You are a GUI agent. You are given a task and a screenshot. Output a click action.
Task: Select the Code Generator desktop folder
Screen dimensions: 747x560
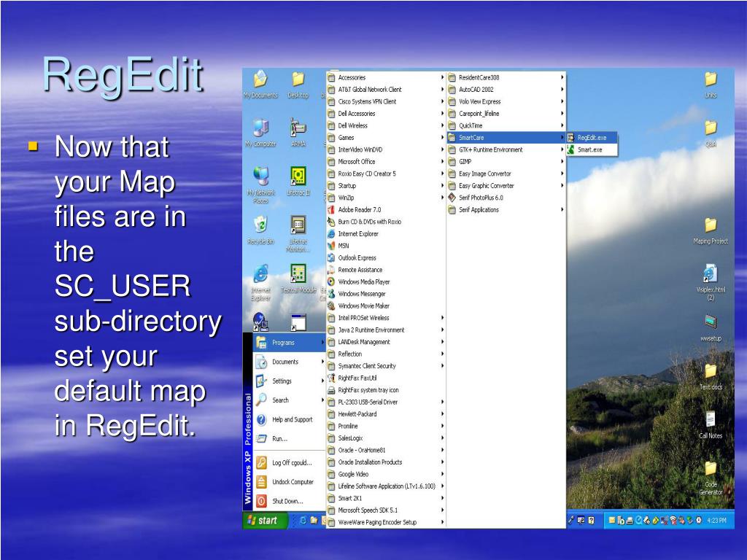711,478
